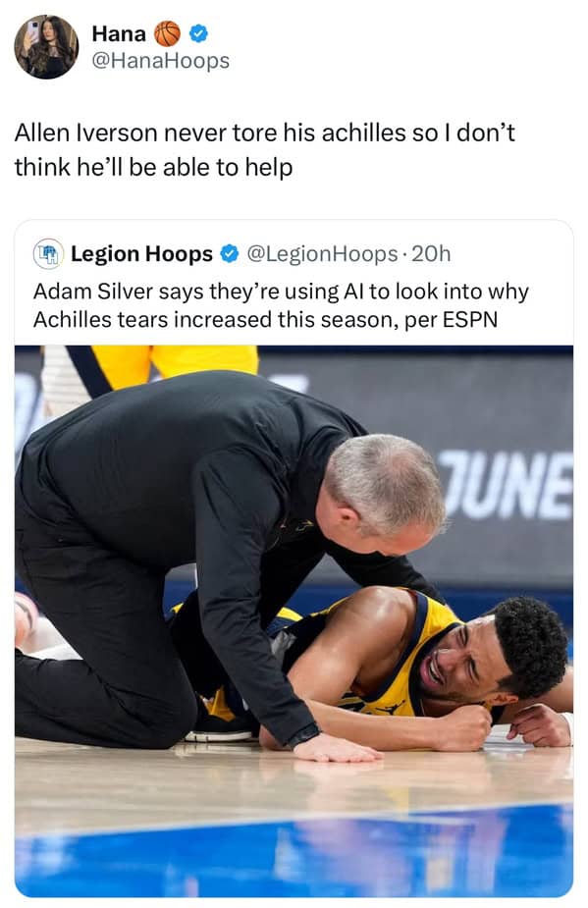The height and width of the screenshot is (908, 588).
Task: Click Hana's blue verified badge
Action: [x=199, y=33]
